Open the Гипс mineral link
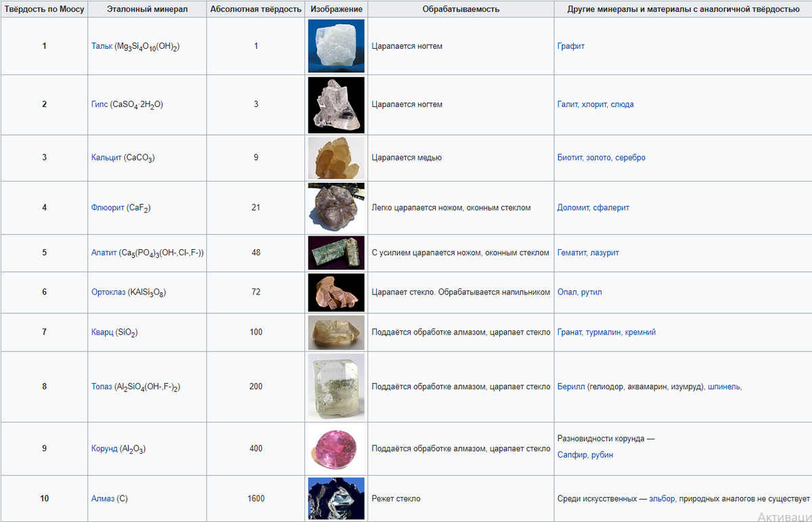The image size is (812, 522). (99, 104)
